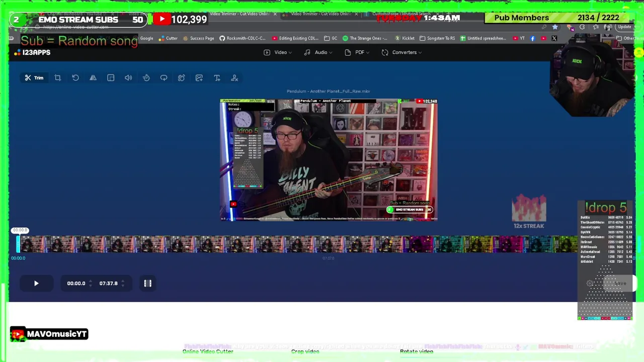Open the Success Page bookmark
The image size is (644, 362).
[198, 38]
